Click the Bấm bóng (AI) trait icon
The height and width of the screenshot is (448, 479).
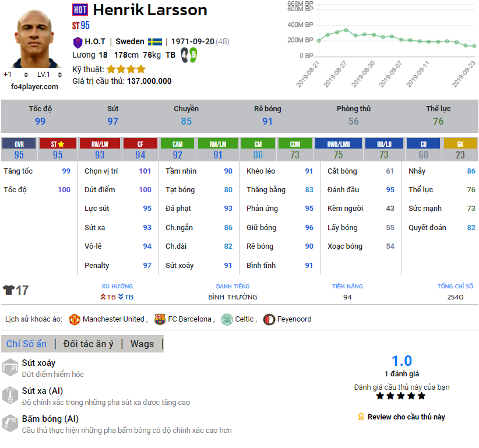[x=10, y=424]
